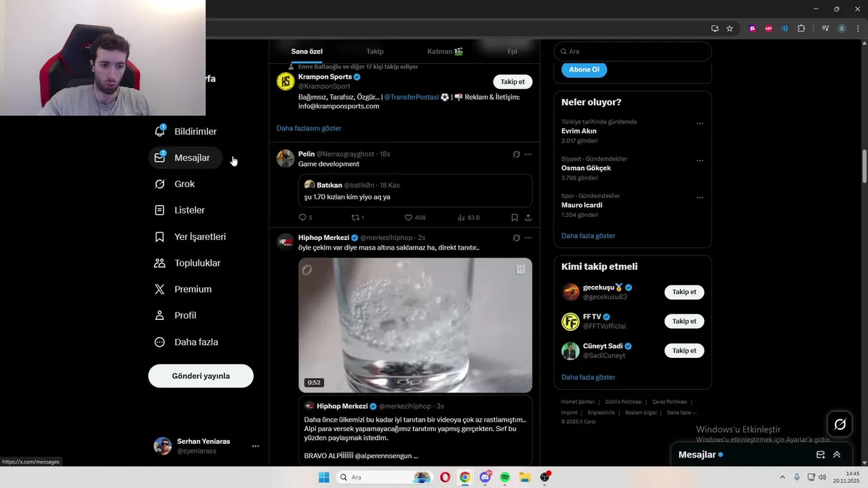Bookmark this page with star icon
The image size is (868, 488).
(730, 28)
